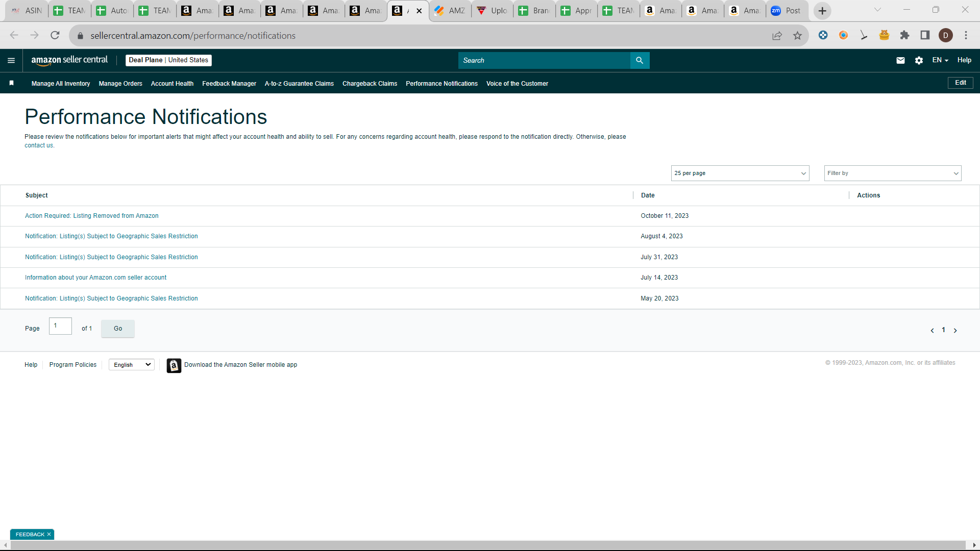
Task: Open the English footer language select
Action: click(x=132, y=365)
